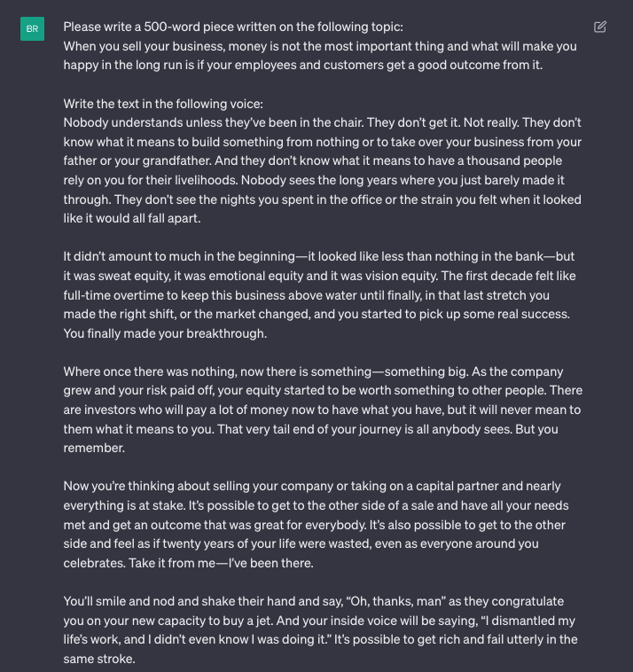The image size is (633, 672).
Task: Click the words "same stroke." at the bottom
Action: (x=99, y=659)
